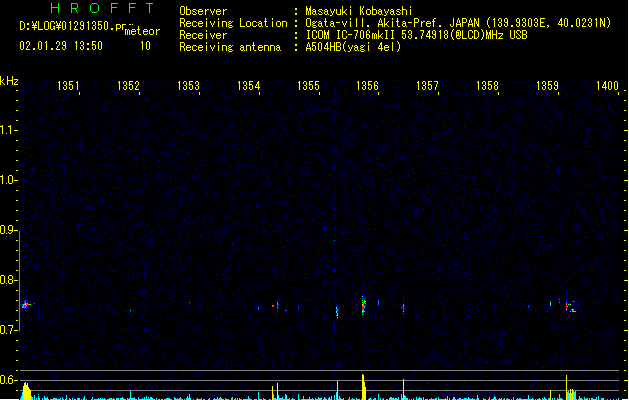
Task: Click the meteor count value 10
Action: pos(145,46)
